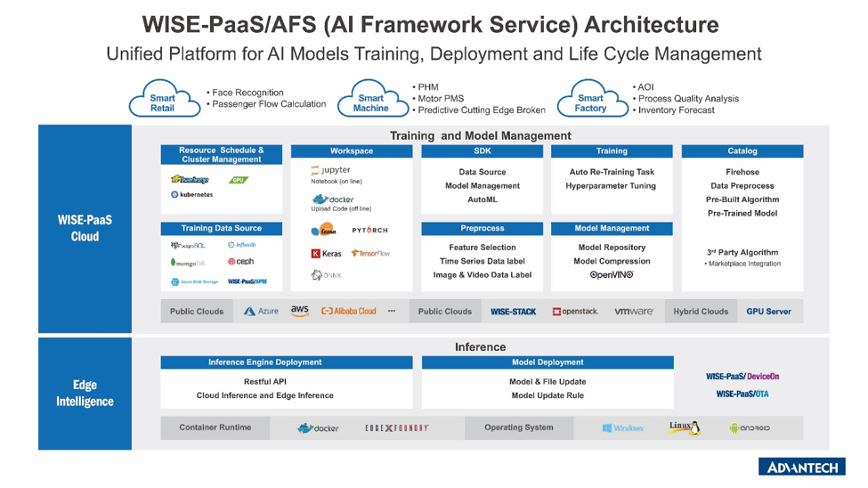Click Pre-Trained Model in Catalog
The width and height of the screenshot is (868, 488).
[742, 213]
